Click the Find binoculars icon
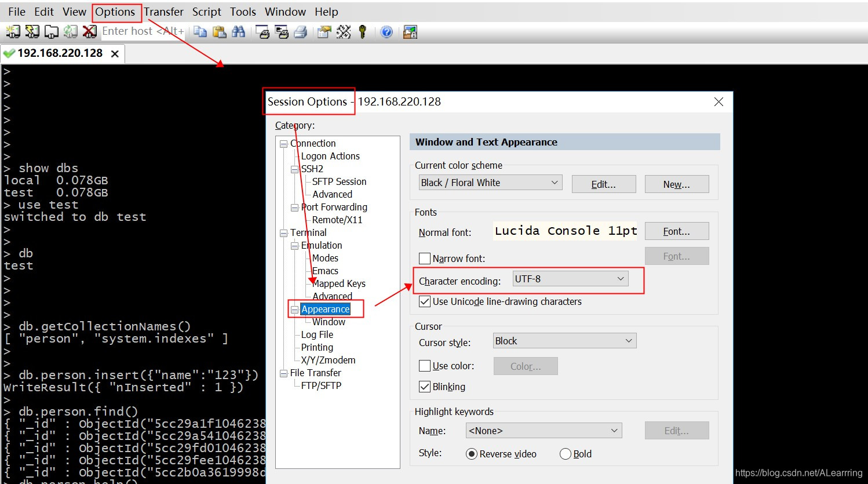Screen dimensions: 868x484 [238, 32]
